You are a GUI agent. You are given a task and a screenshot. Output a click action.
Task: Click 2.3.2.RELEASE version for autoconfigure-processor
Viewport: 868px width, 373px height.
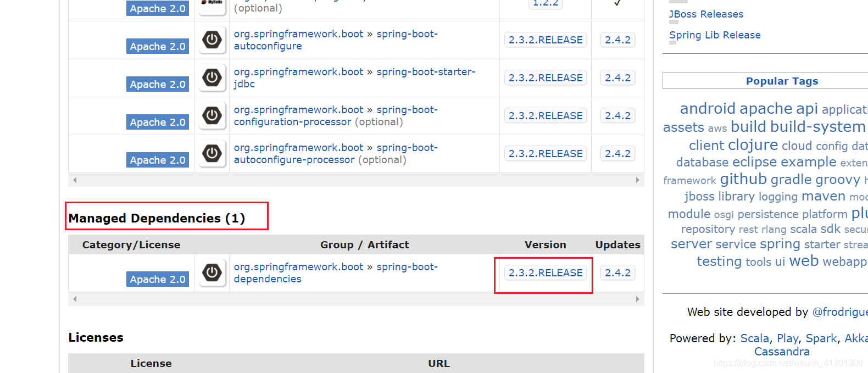546,154
